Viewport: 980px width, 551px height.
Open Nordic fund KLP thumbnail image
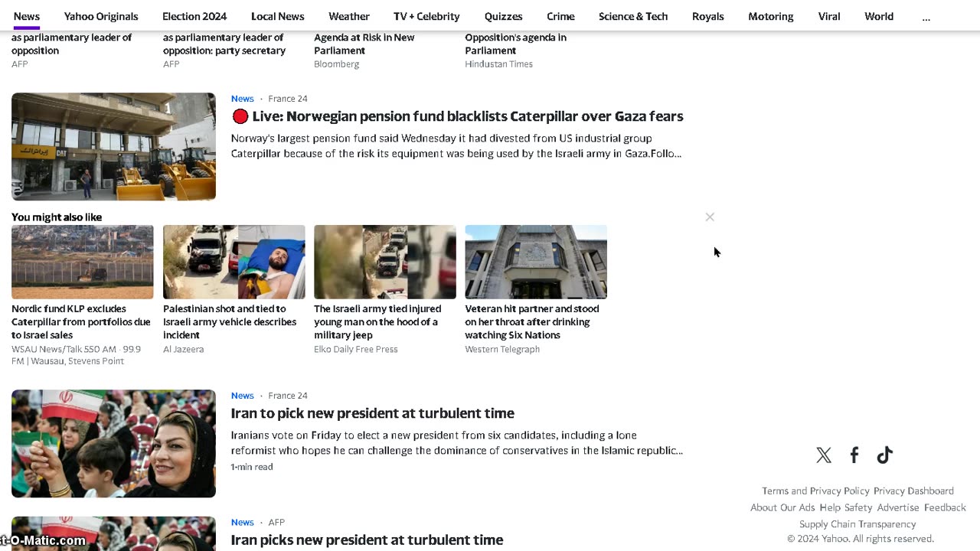(x=82, y=262)
